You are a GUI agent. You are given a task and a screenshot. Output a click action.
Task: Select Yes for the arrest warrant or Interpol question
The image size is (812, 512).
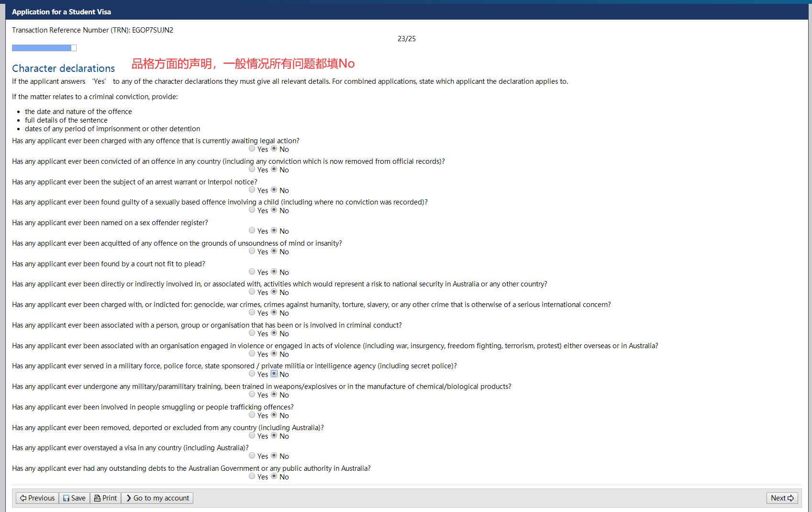252,190
